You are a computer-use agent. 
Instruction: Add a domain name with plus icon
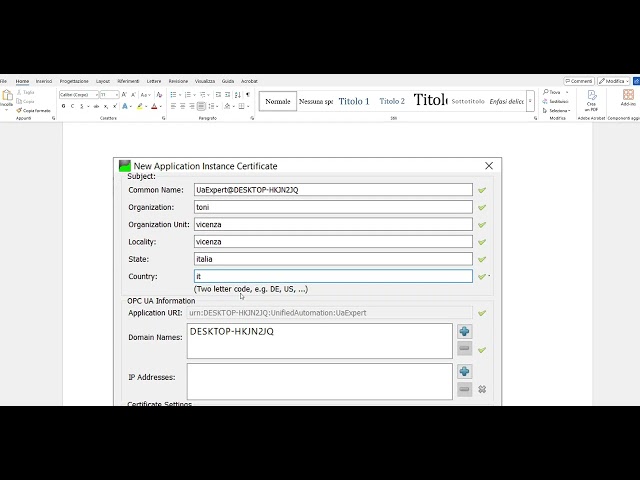(464, 331)
